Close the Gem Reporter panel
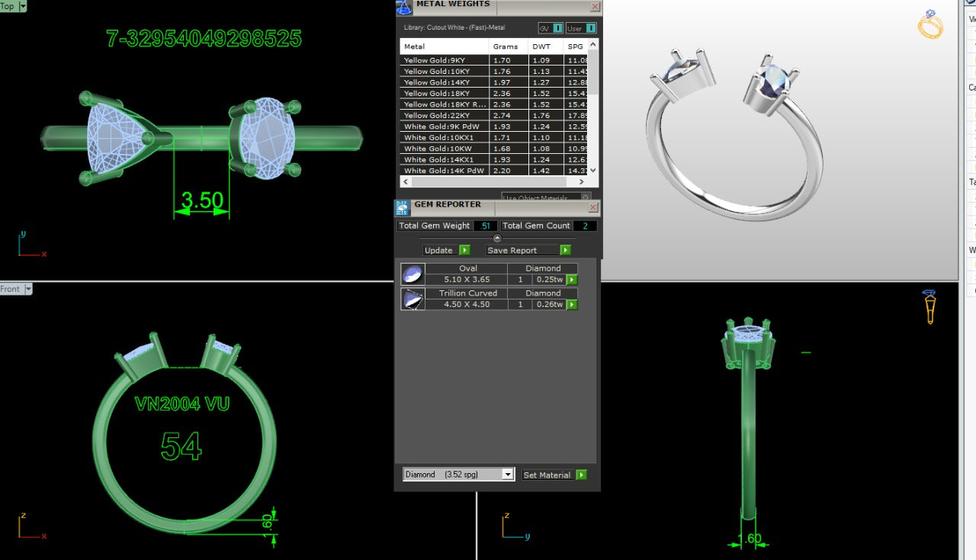 [x=594, y=206]
